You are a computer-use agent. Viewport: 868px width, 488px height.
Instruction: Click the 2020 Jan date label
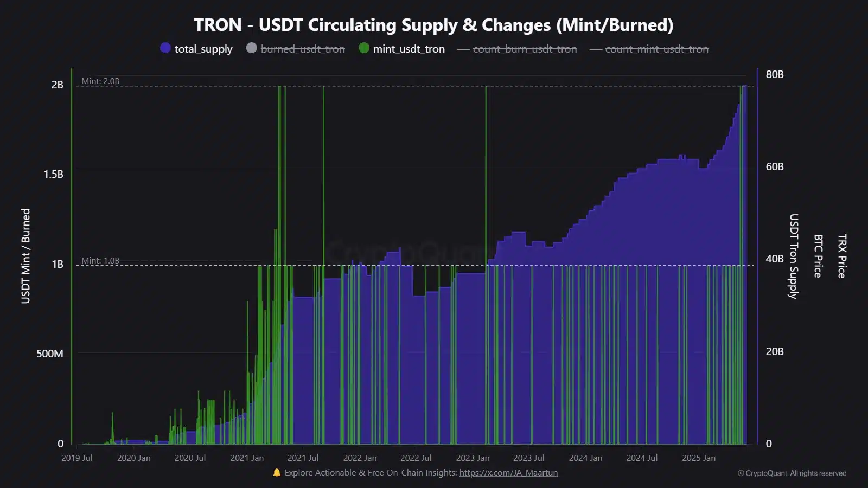pos(134,458)
